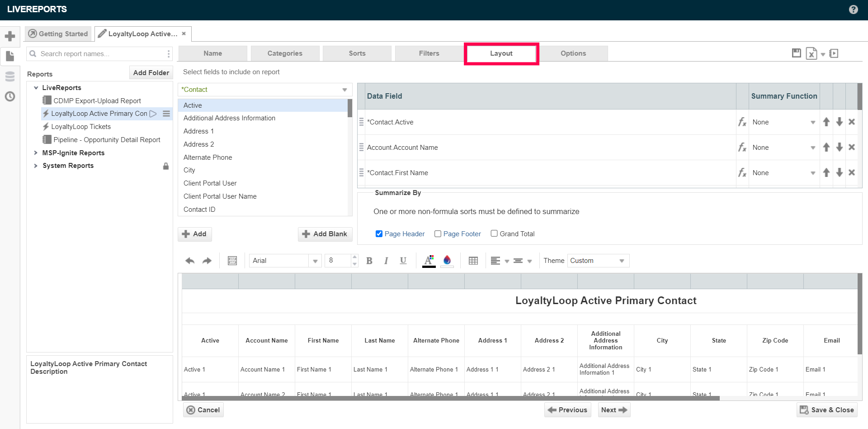The image size is (868, 429).
Task: Open the data objects database icon in sidebar
Action: 10,76
